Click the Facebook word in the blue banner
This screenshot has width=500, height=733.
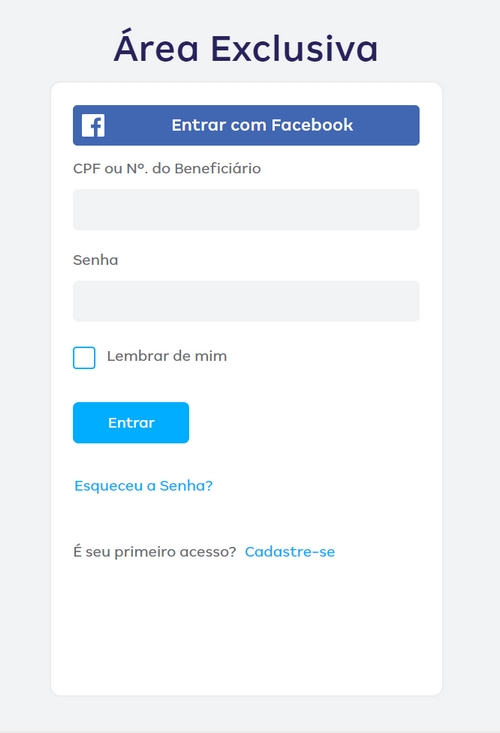click(312, 125)
